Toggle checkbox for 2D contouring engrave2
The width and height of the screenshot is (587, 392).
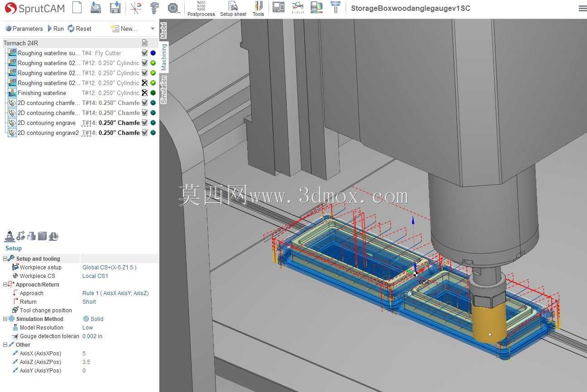144,133
